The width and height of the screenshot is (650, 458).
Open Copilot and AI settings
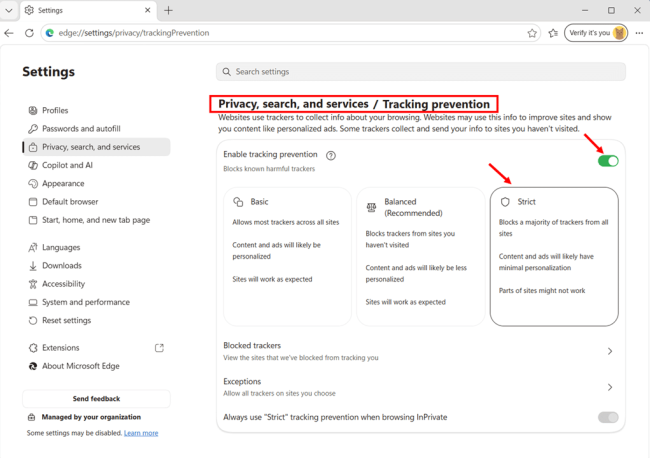[96, 165]
